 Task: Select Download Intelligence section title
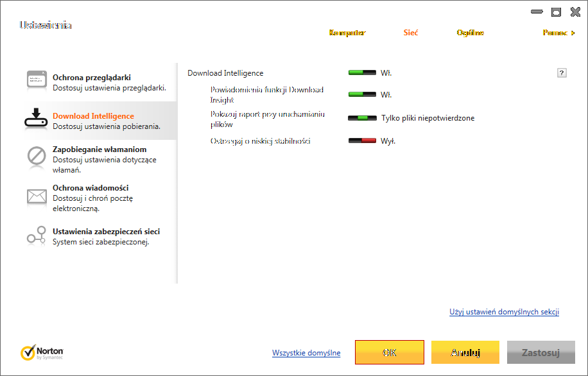click(x=93, y=116)
